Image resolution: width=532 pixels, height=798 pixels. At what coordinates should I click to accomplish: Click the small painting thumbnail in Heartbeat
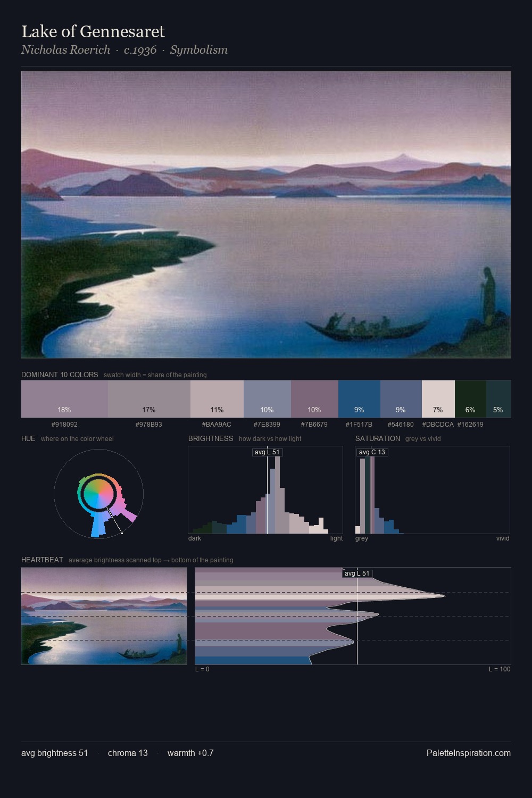[x=104, y=616]
